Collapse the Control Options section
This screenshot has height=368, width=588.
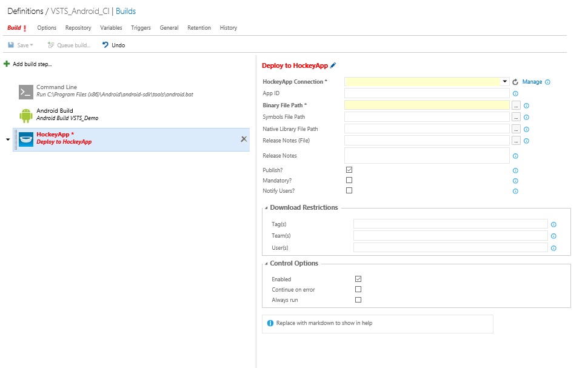[266, 264]
